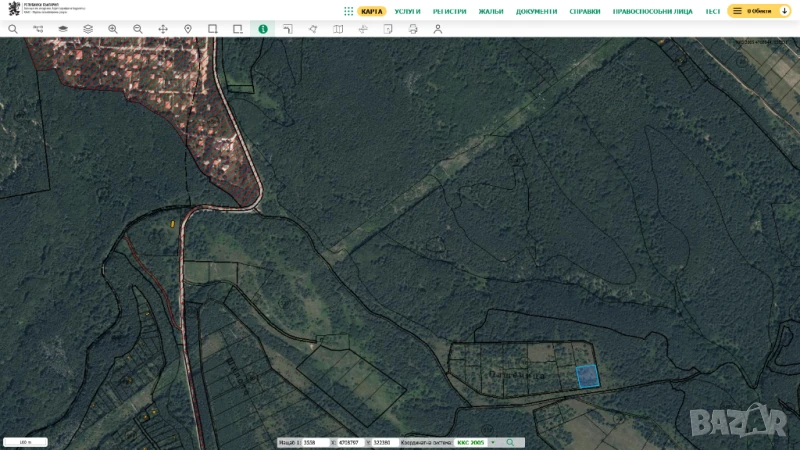Open the user profile icon
This screenshot has height=450, width=800.
[438, 29]
